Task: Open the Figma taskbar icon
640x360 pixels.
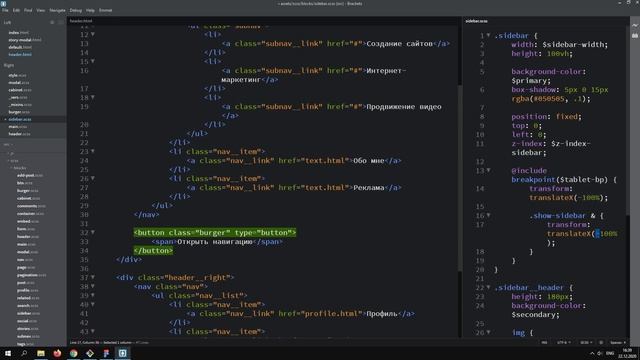Action: (x=106, y=353)
